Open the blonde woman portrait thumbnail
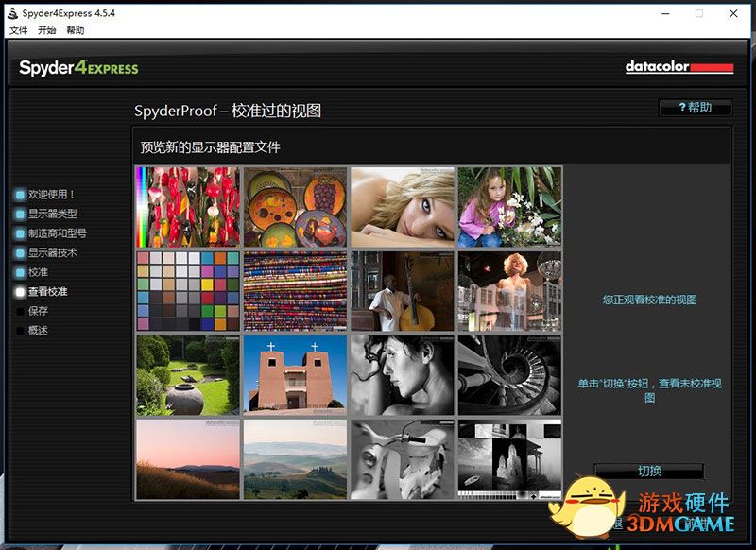The height and width of the screenshot is (550, 756). coord(403,207)
